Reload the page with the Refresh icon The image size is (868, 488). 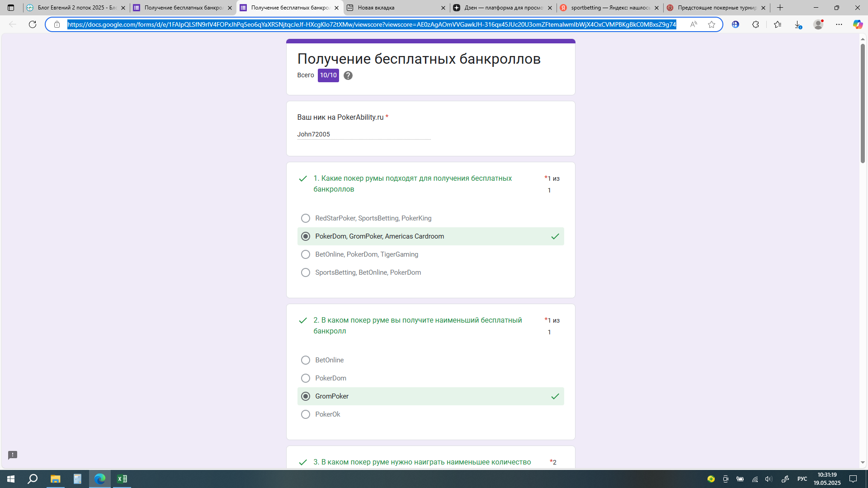pos(33,24)
